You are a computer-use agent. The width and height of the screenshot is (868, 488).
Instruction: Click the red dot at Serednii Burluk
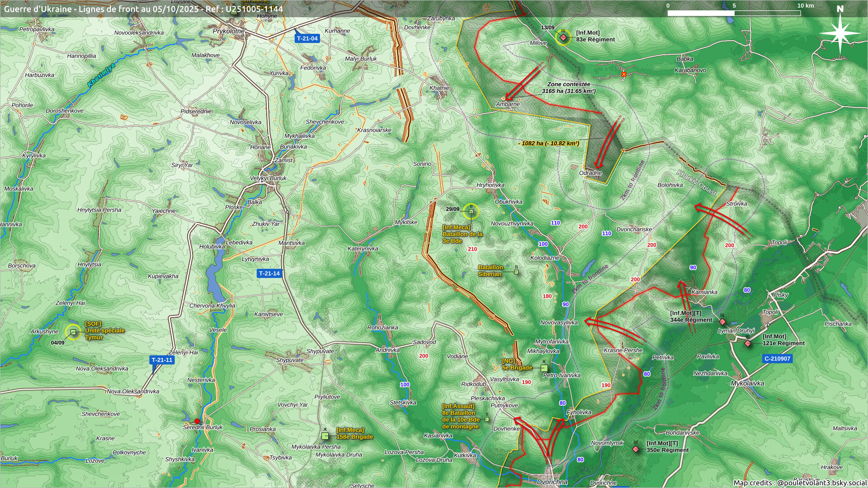197,421
